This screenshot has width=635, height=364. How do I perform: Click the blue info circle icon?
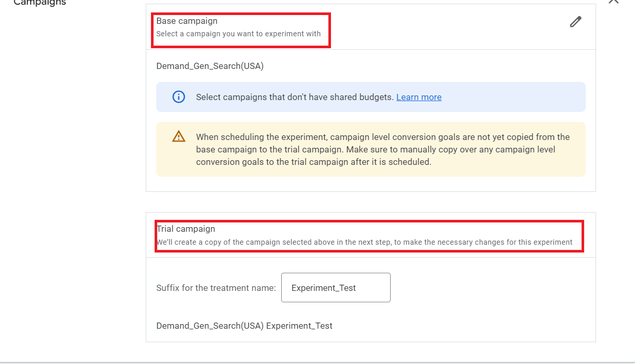(178, 97)
